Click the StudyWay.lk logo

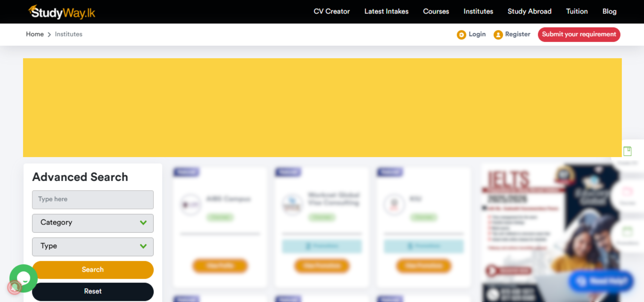(x=62, y=12)
